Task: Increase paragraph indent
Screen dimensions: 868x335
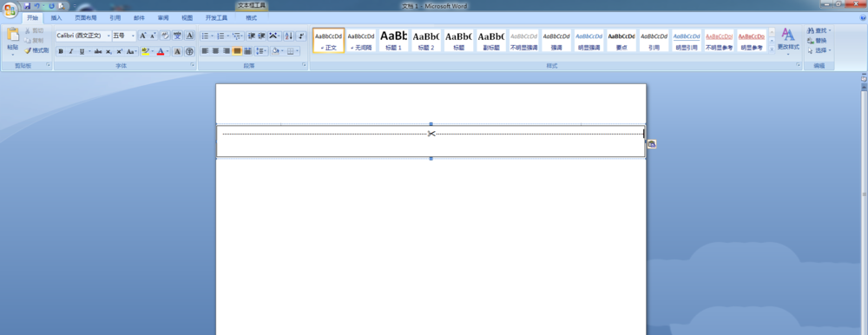Action: [x=262, y=36]
